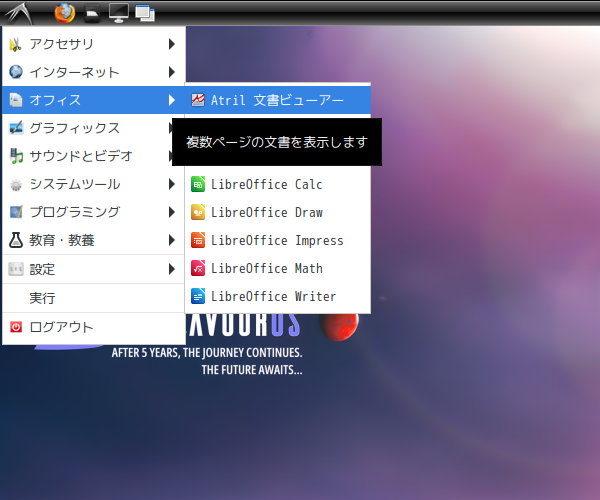
Task: Open the アクセサリ menu category
Action: (x=94, y=44)
